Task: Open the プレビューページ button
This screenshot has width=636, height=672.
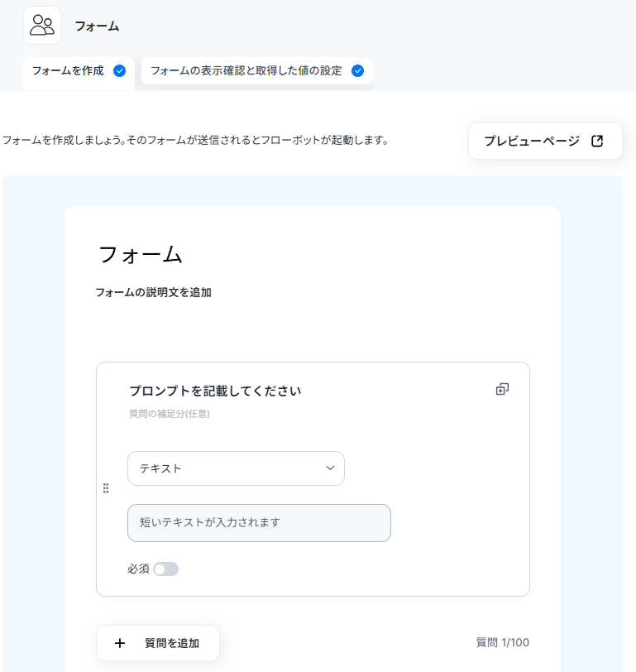Action: [x=545, y=141]
